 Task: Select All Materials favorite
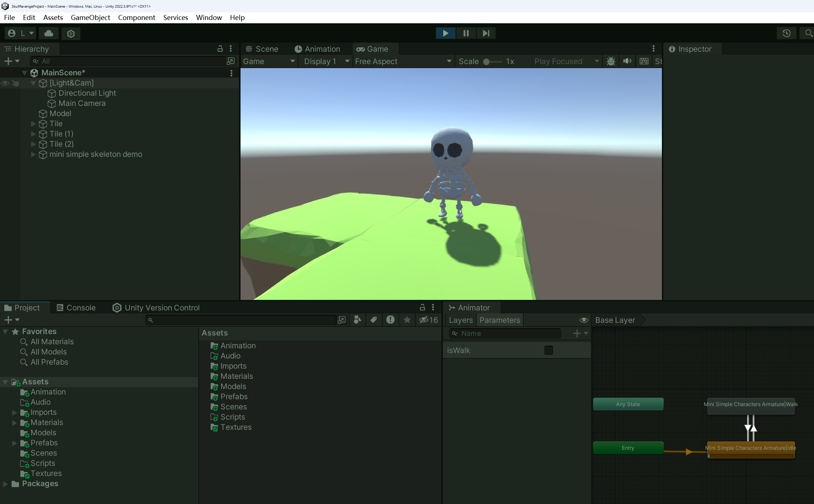pos(52,342)
